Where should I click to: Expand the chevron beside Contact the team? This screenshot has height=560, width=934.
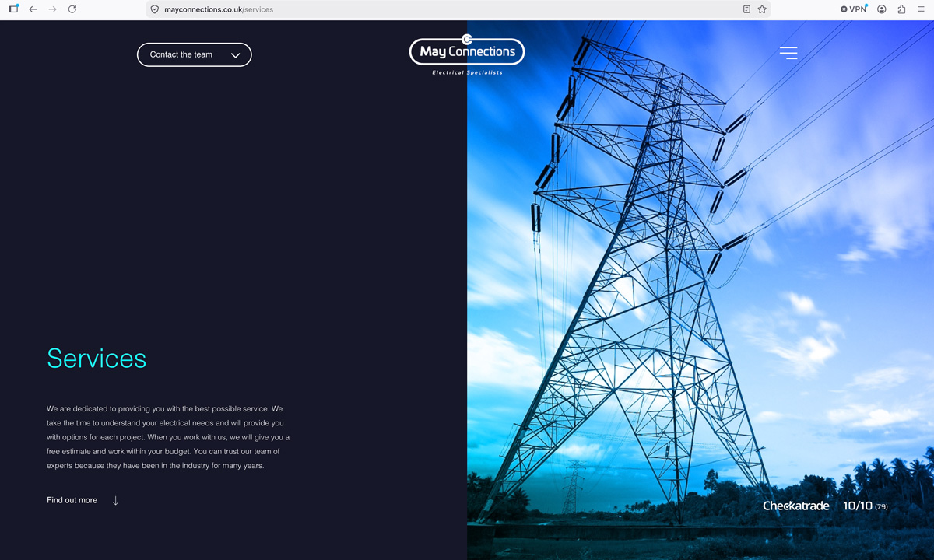pos(235,55)
